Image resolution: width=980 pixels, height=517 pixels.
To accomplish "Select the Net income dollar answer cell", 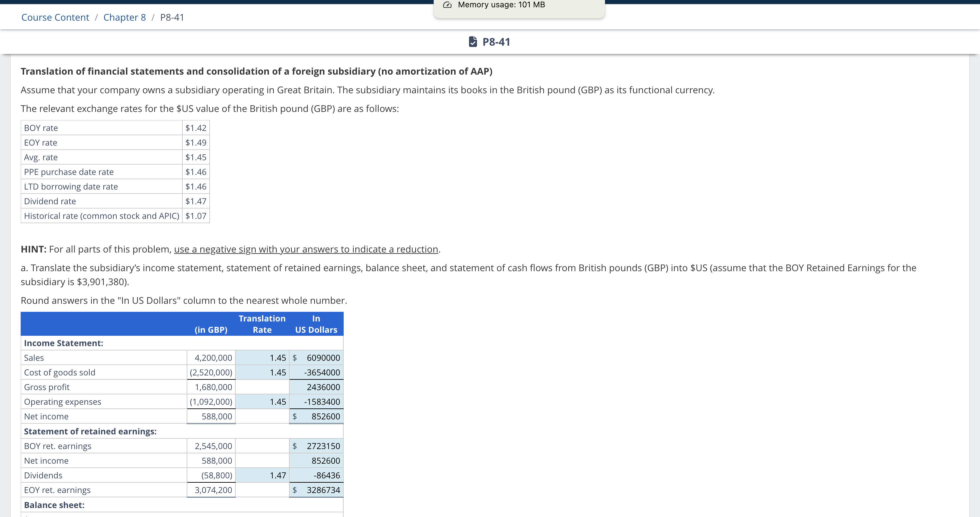I will (317, 416).
